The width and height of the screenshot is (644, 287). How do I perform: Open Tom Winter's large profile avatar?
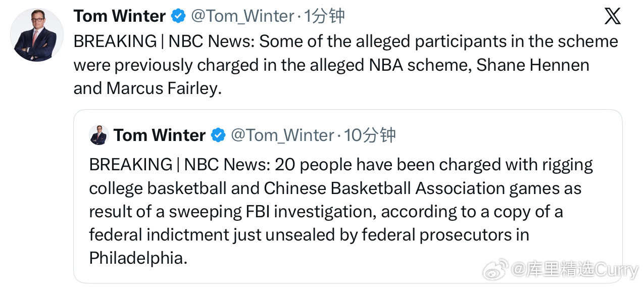point(37,35)
